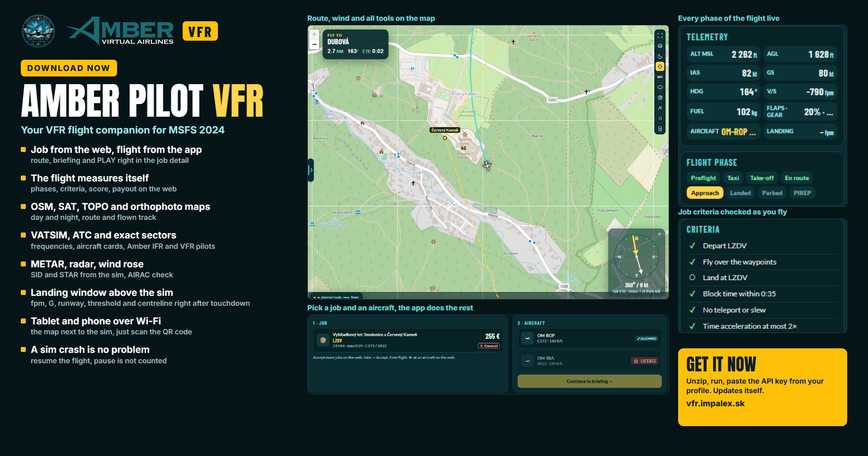Click the aircraft marker on the map

coord(487,166)
